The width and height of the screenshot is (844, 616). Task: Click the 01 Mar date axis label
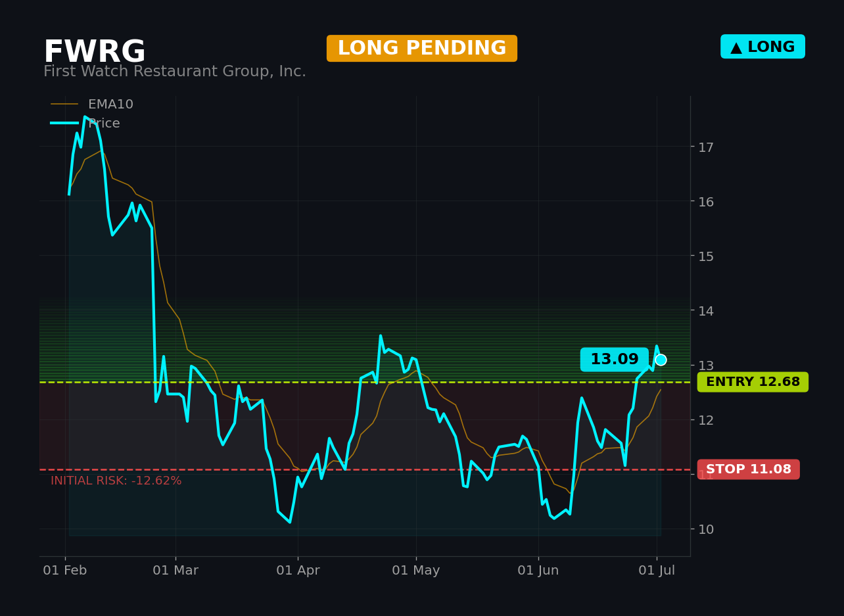coord(176,571)
